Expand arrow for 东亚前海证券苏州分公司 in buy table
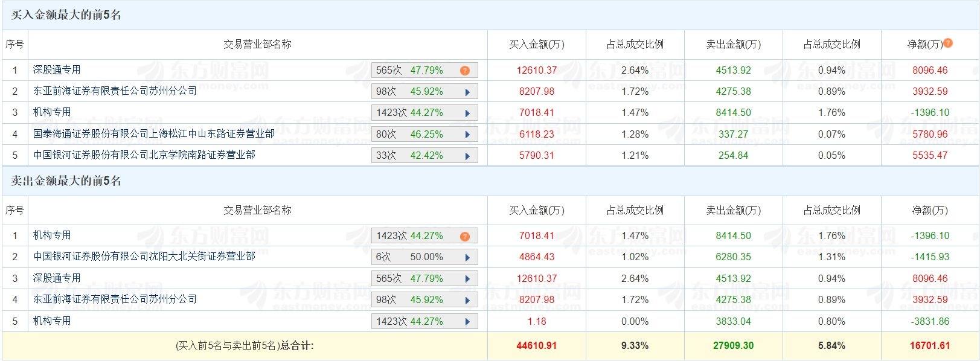 pyautogui.click(x=467, y=92)
